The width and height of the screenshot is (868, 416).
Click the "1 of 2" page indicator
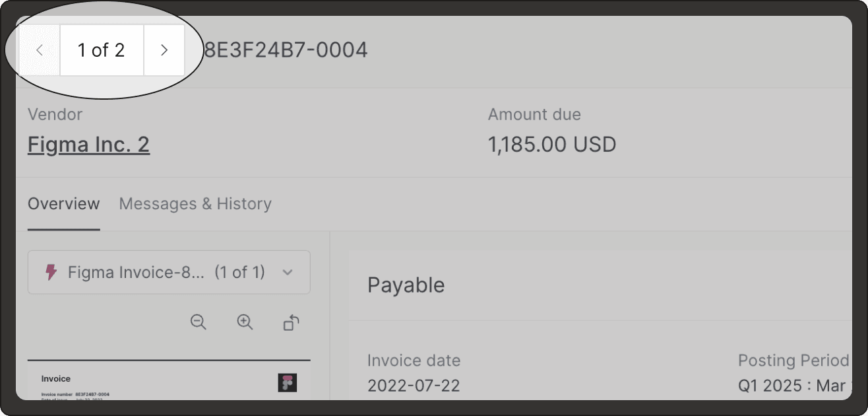[x=101, y=50]
